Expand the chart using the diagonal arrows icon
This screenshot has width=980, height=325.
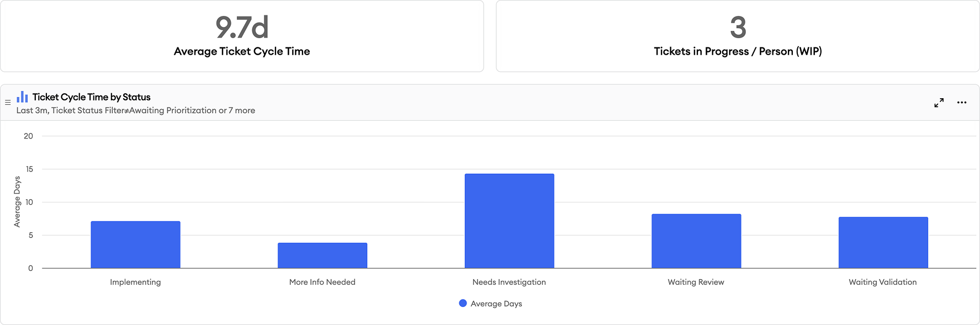pos(939,102)
